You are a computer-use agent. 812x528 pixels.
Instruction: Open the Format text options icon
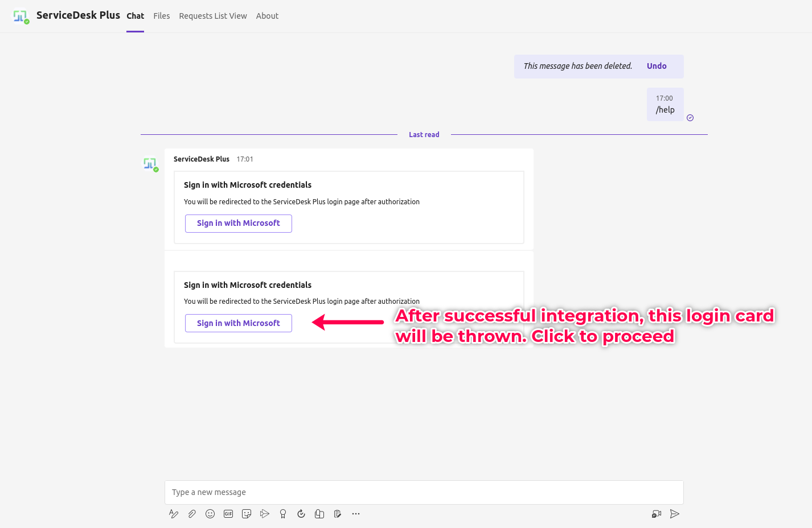[174, 514]
